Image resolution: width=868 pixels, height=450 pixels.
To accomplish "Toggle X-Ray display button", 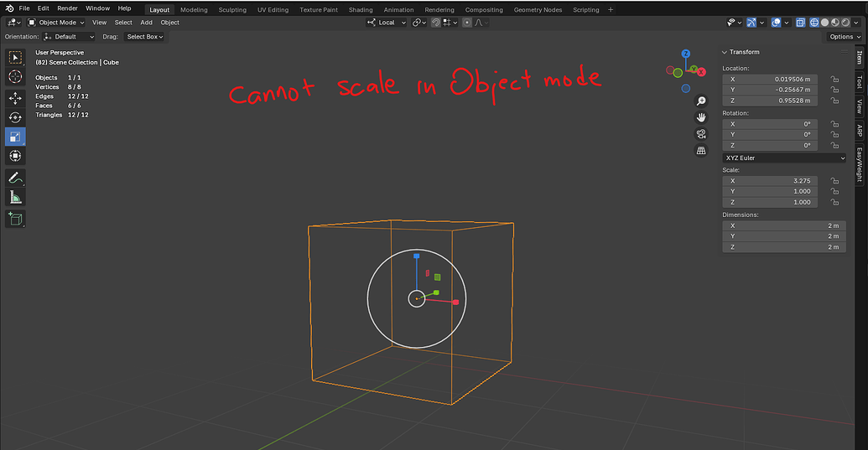I will point(800,23).
